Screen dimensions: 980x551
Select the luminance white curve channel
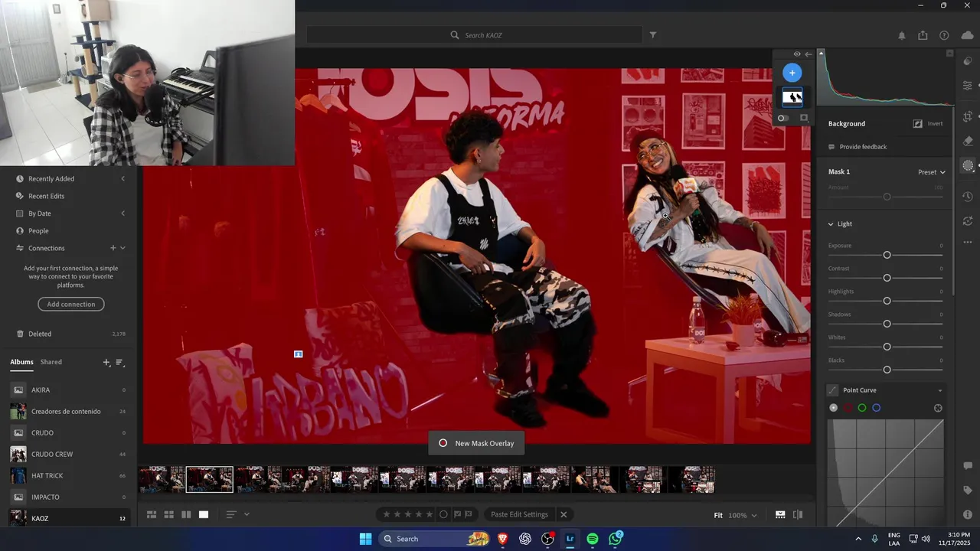coord(834,408)
